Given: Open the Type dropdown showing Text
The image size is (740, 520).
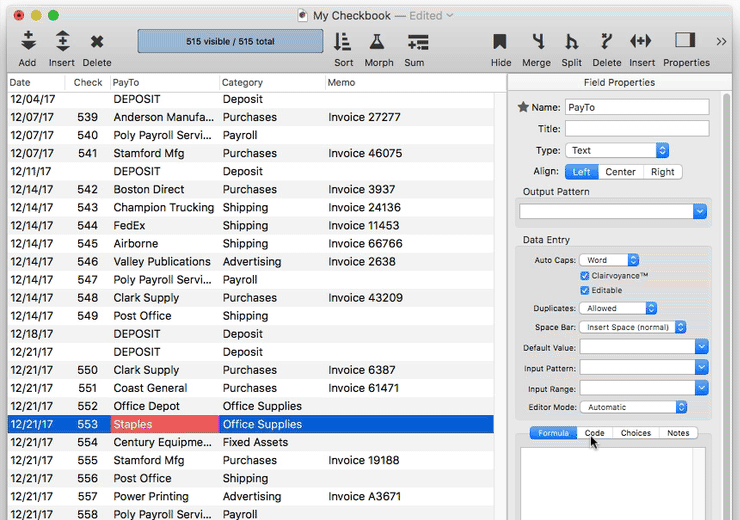Looking at the screenshot, I should pyautogui.click(x=617, y=151).
